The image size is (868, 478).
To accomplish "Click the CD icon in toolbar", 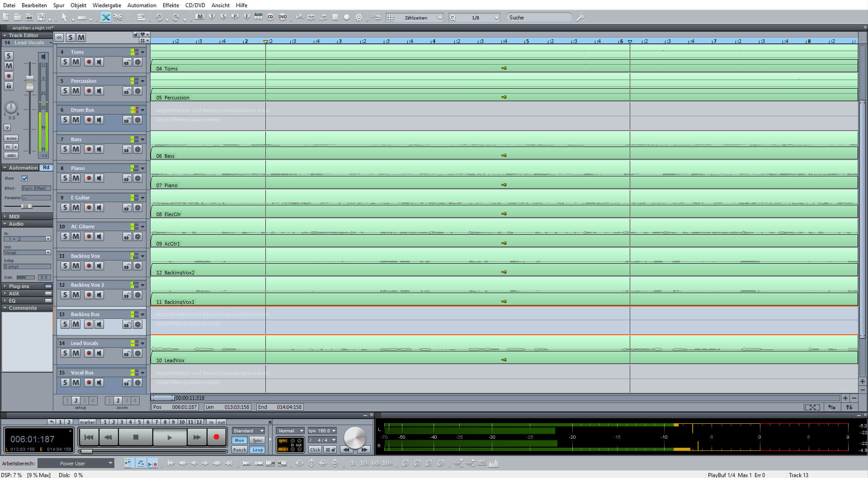I will pyautogui.click(x=270, y=17).
